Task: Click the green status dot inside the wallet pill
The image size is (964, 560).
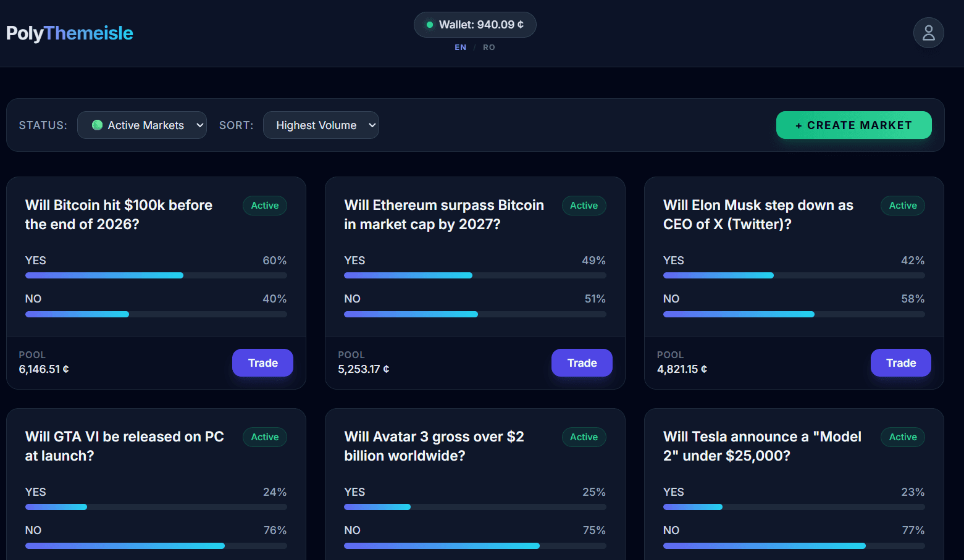Action: [430, 25]
